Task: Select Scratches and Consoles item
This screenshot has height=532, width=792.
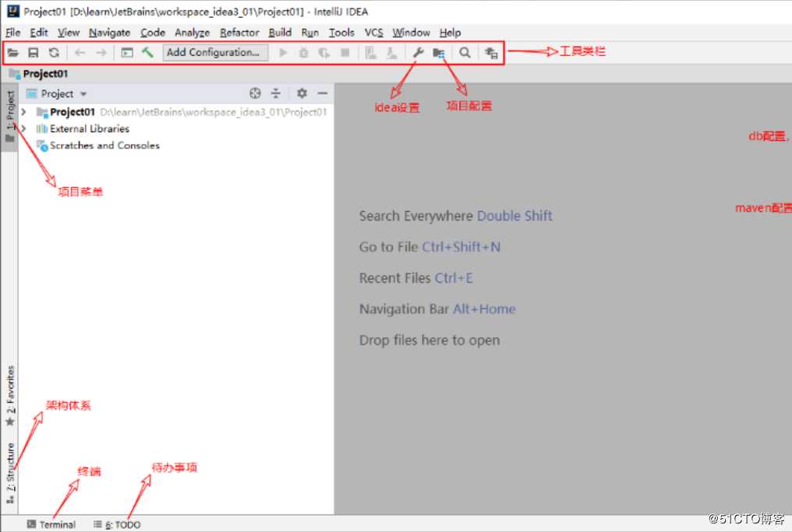Action: pos(104,146)
